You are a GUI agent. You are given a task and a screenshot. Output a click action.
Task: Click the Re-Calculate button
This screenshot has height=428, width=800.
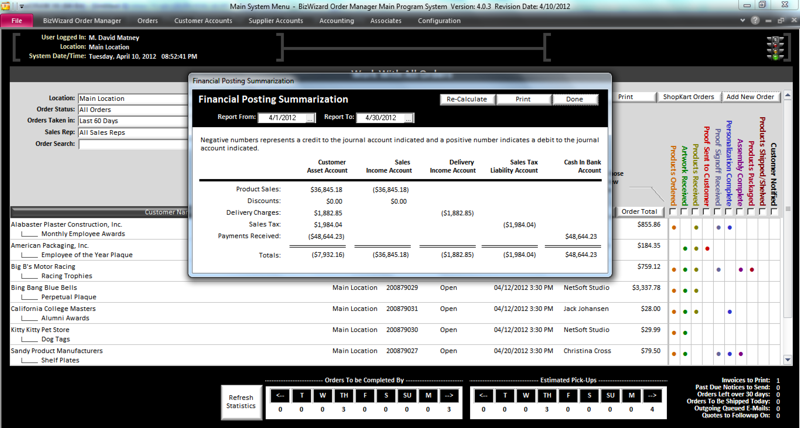pyautogui.click(x=467, y=100)
